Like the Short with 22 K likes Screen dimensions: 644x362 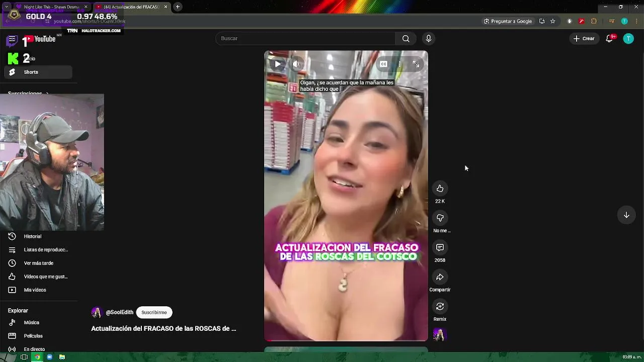(x=440, y=189)
